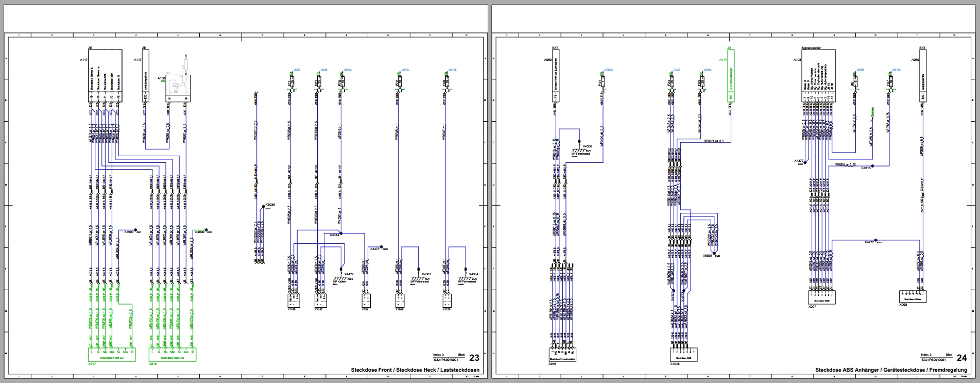Image resolution: width=980 pixels, height=383 pixels.
Task: Select the A150 relay module box
Action: tap(178, 88)
